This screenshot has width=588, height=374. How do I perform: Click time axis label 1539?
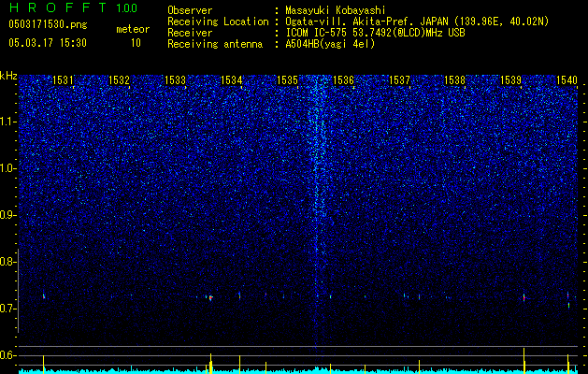[x=510, y=79]
